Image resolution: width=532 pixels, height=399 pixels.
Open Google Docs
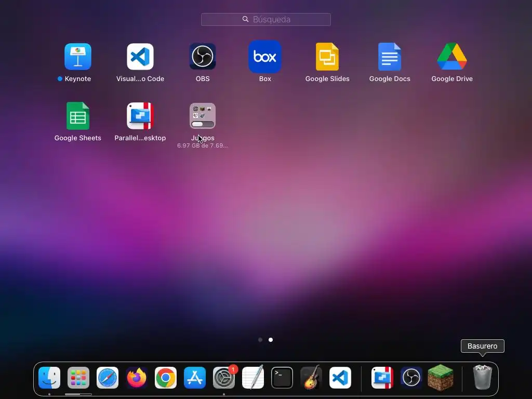390,57
